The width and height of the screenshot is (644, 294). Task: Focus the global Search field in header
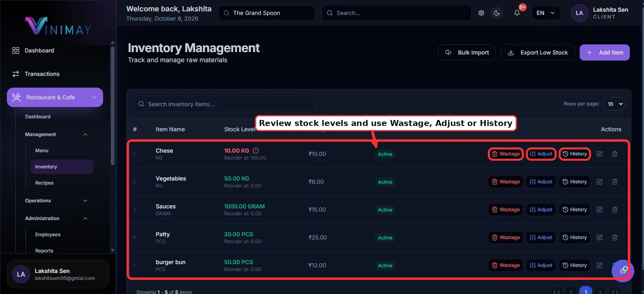396,13
